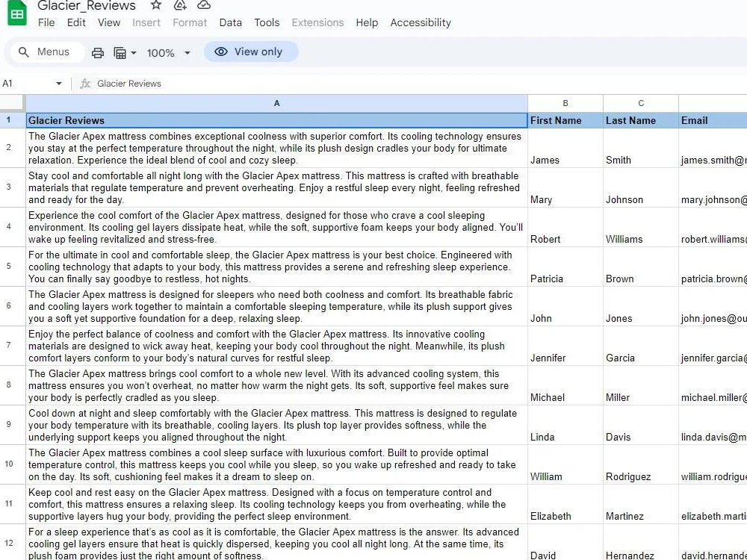This screenshot has height=560, width=747.
Task: Click the fx function icon
Action: point(85,84)
